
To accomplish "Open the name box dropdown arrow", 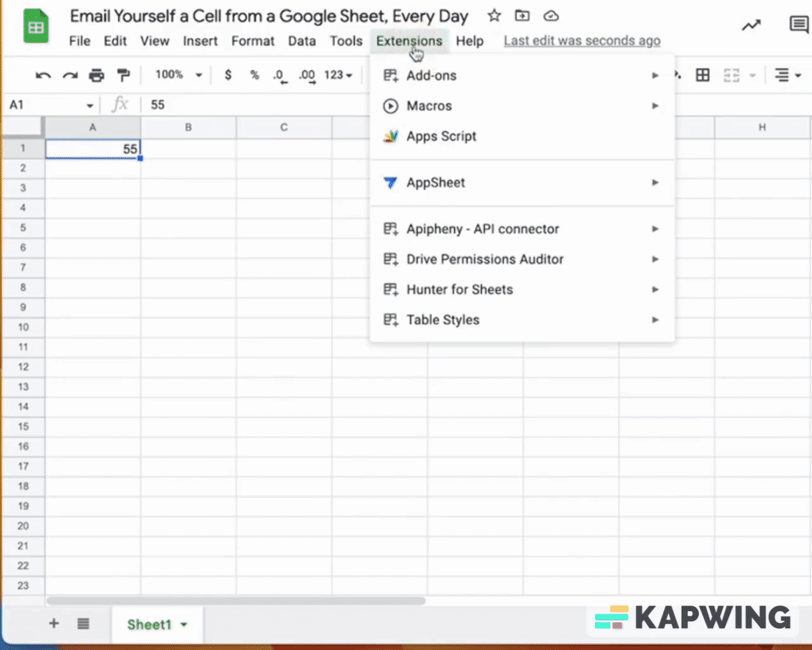I will tap(89, 105).
